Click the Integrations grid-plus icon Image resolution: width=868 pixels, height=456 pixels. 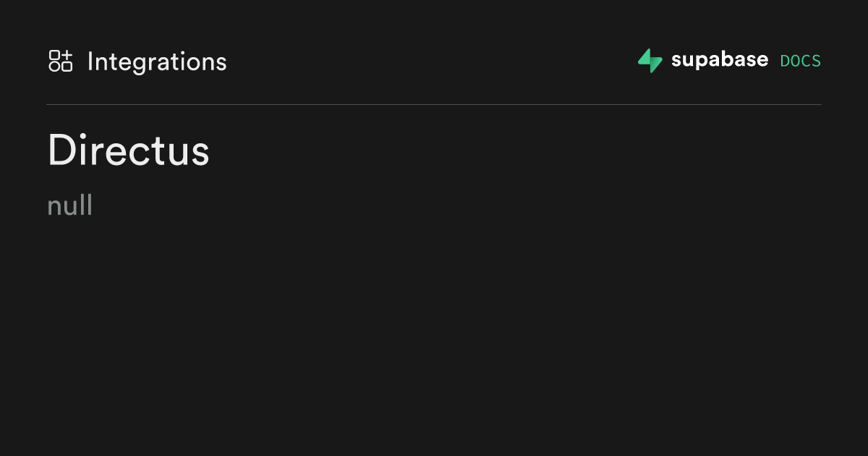[x=61, y=61]
